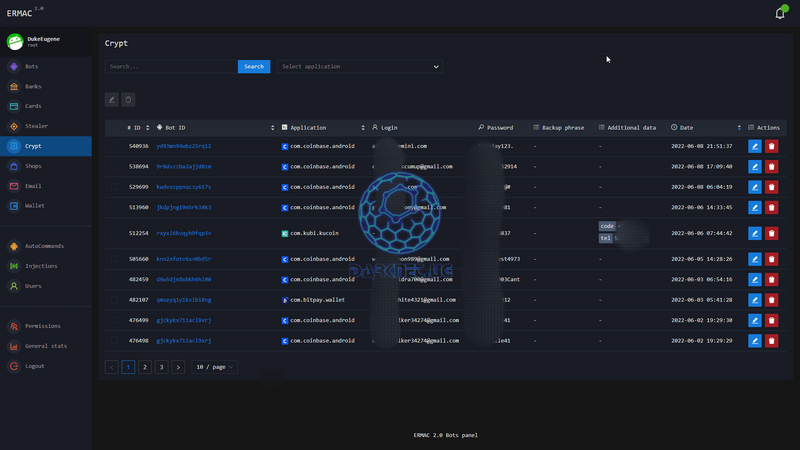
Task: Edit entry 540936
Action: 755,146
